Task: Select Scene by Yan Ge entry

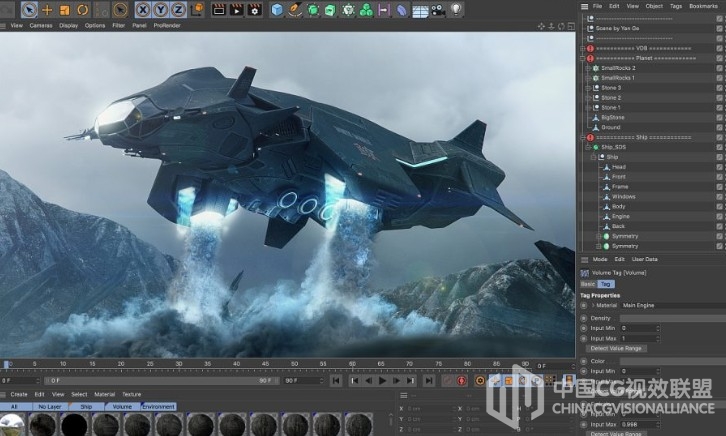Action: (x=617, y=28)
